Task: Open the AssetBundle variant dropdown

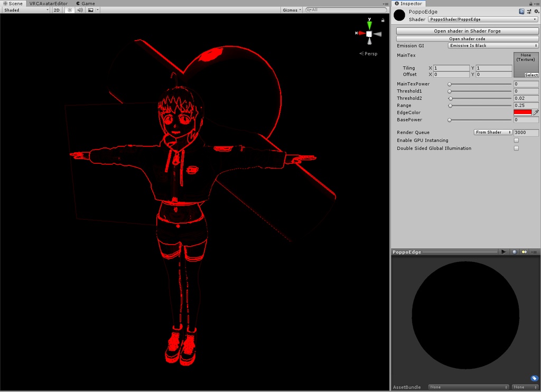Action: pyautogui.click(x=525, y=387)
